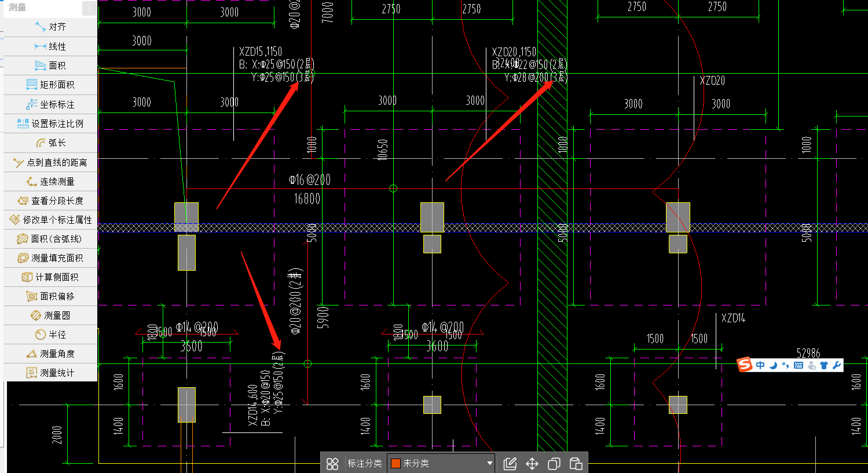
Task: Select the 弧长 arc length tool
Action: tap(50, 143)
